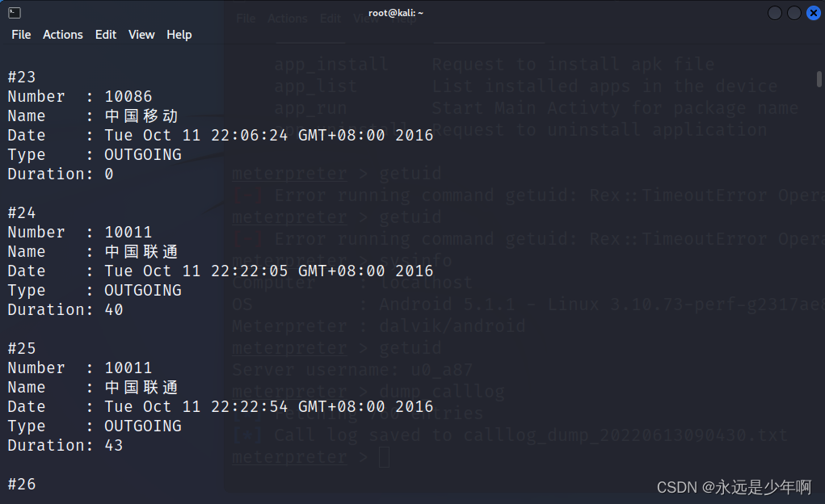825x504 pixels.
Task: Click the entry header #23
Action: 22,78
